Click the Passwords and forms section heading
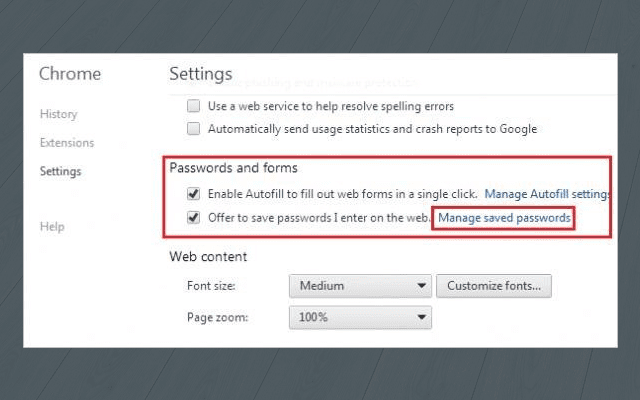The height and width of the screenshot is (400, 640). click(233, 167)
